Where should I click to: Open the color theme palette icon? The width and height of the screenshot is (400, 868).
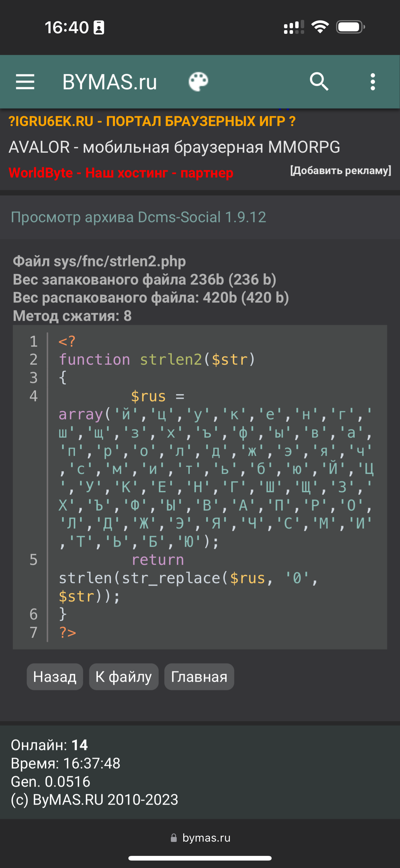(x=198, y=82)
